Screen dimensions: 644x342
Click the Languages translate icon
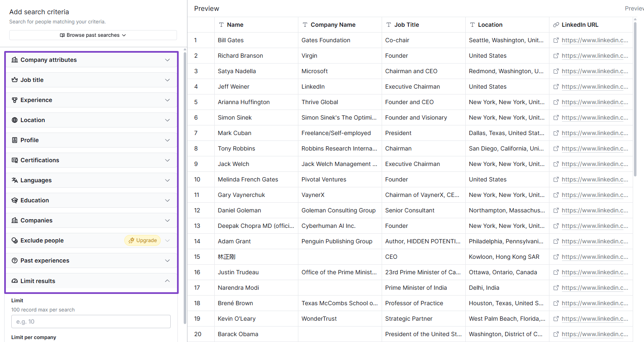coord(15,180)
